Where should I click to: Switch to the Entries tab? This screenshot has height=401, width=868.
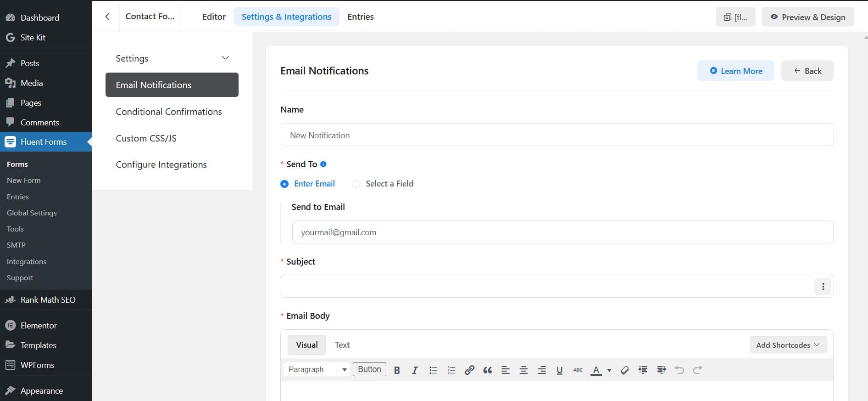click(361, 17)
